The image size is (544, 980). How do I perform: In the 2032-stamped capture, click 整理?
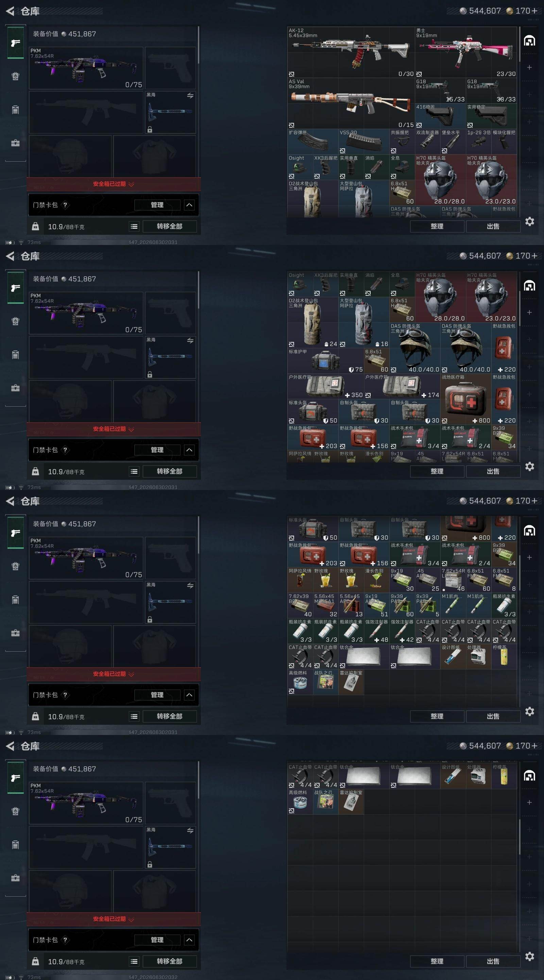click(437, 961)
